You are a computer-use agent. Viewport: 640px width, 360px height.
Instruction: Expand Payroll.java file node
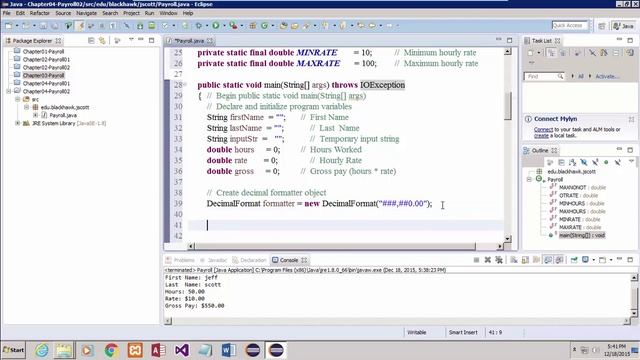36,115
